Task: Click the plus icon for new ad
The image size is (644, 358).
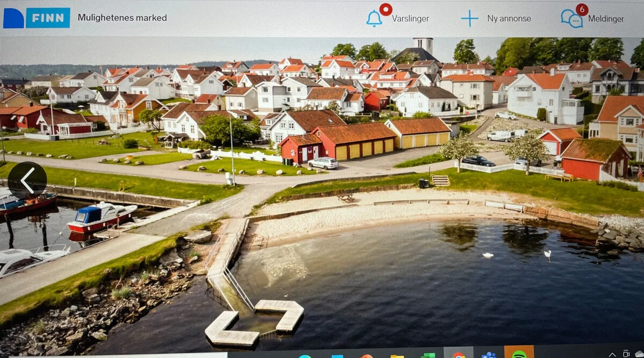Action: [469, 19]
